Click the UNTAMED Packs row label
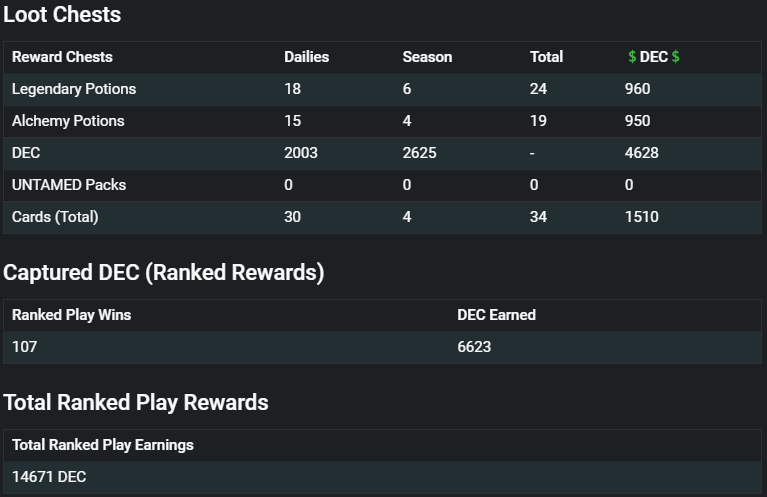This screenshot has height=497, width=767. pos(69,185)
